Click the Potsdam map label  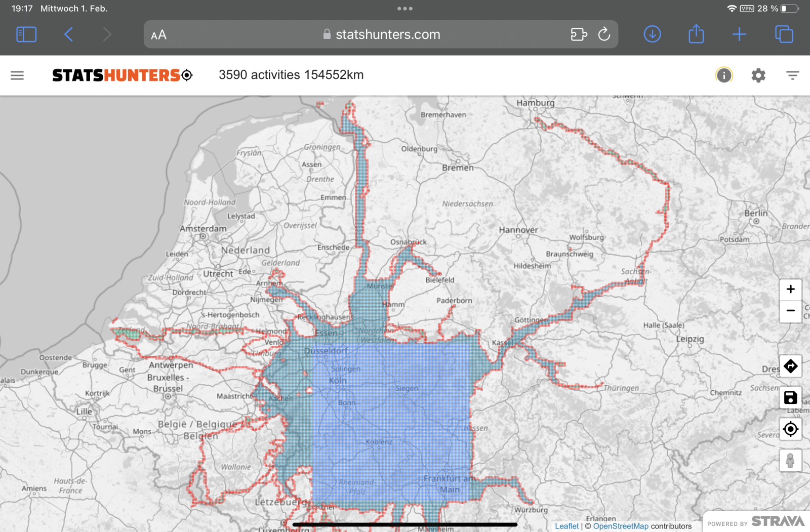tap(735, 239)
